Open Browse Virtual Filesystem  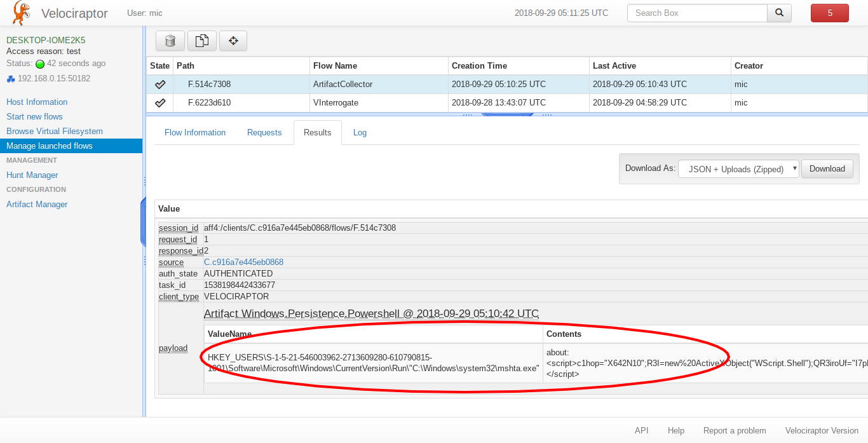(x=55, y=131)
